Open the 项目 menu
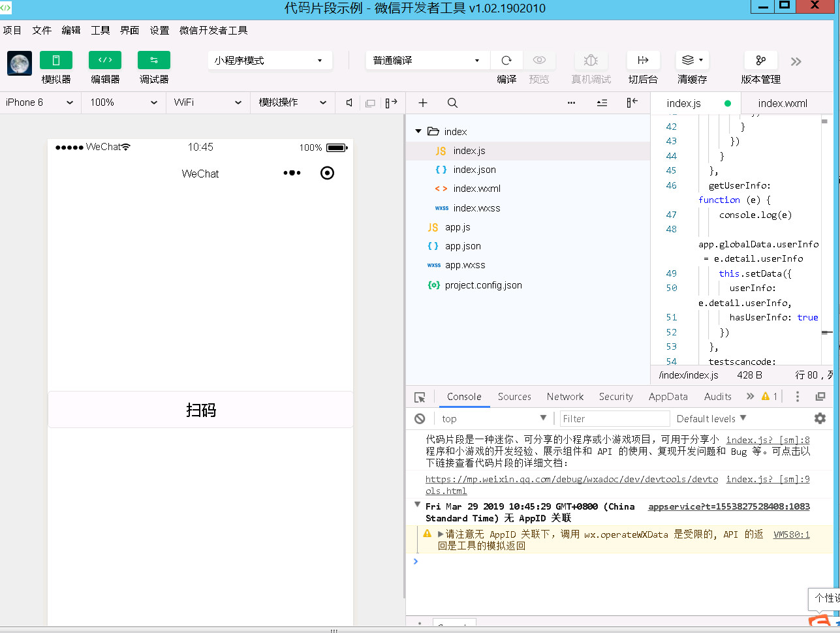840x633 pixels. pos(12,30)
